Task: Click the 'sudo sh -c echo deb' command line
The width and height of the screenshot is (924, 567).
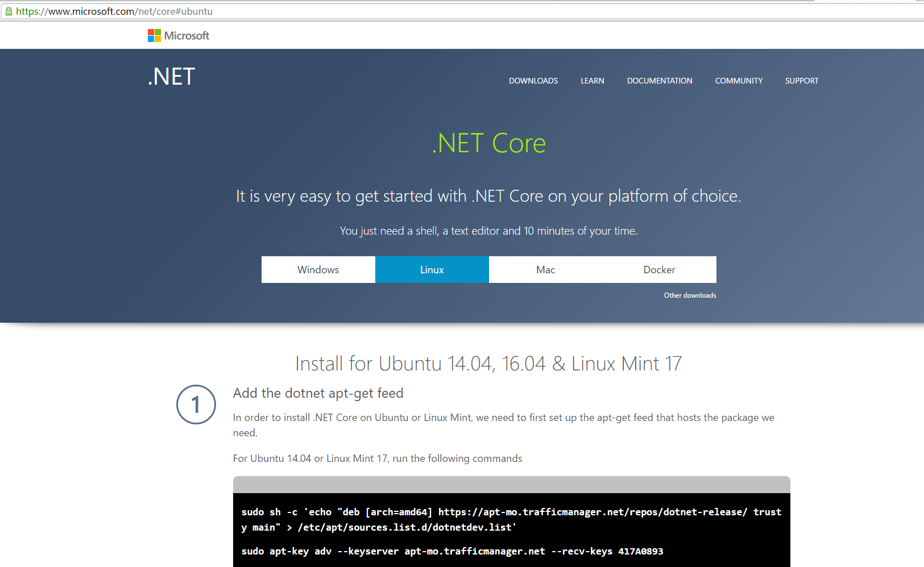Action: [511, 520]
